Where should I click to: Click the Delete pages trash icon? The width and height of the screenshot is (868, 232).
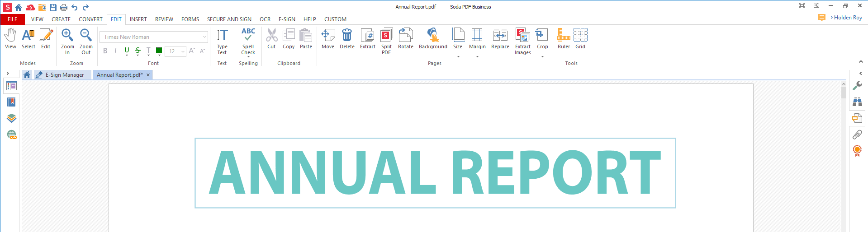click(x=347, y=39)
